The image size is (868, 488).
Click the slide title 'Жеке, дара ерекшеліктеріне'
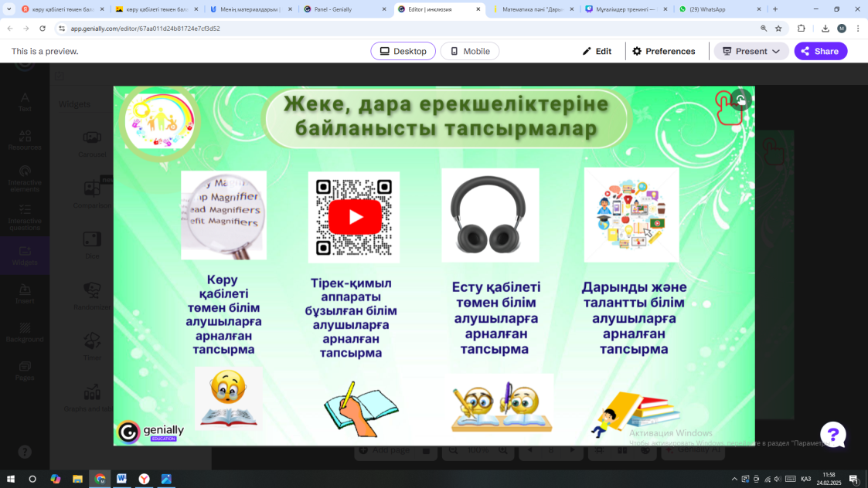pos(446,104)
